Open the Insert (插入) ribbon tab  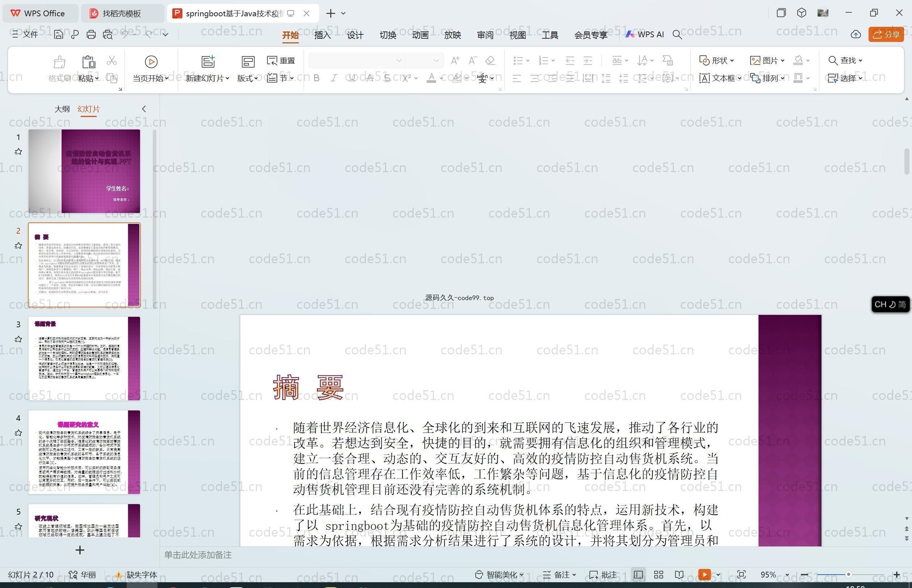point(322,35)
